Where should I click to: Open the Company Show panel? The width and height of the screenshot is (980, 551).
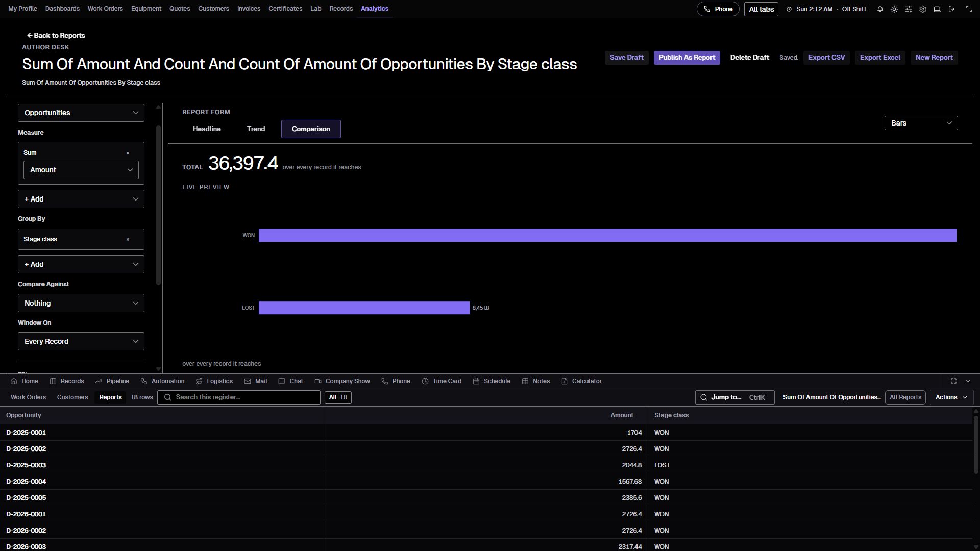coord(342,381)
